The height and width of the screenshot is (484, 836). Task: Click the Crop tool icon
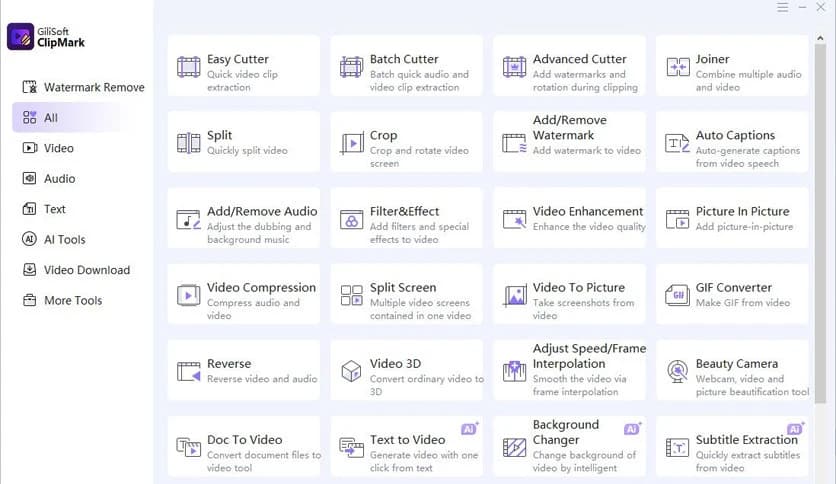[x=351, y=143]
